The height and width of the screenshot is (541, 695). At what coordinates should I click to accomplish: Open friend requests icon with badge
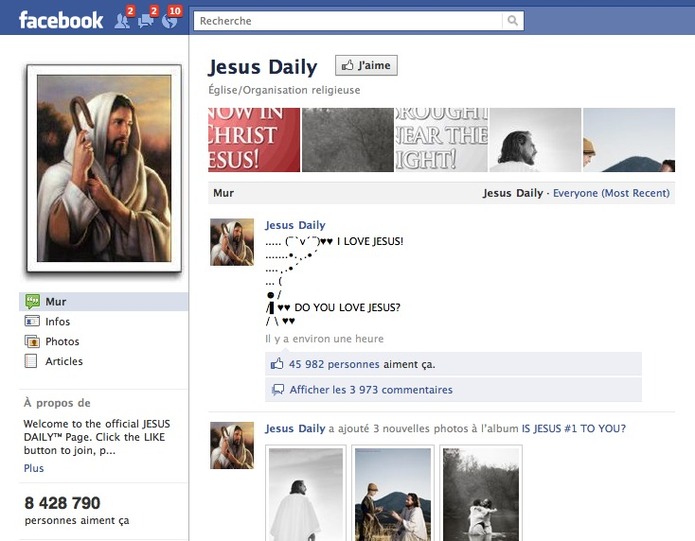coord(122,20)
